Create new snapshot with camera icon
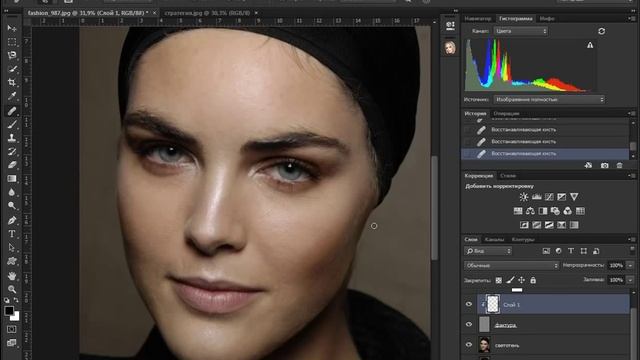Image resolution: width=640 pixels, height=360 pixels. click(x=604, y=165)
